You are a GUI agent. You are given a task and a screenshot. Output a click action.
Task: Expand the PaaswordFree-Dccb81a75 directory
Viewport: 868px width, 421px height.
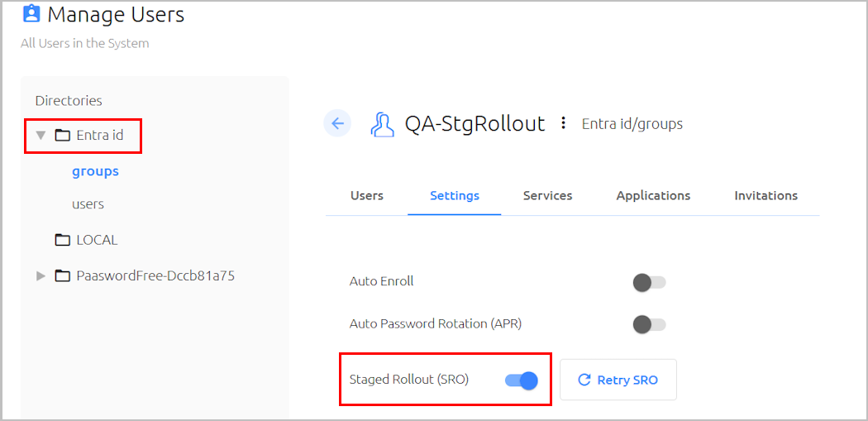(41, 275)
